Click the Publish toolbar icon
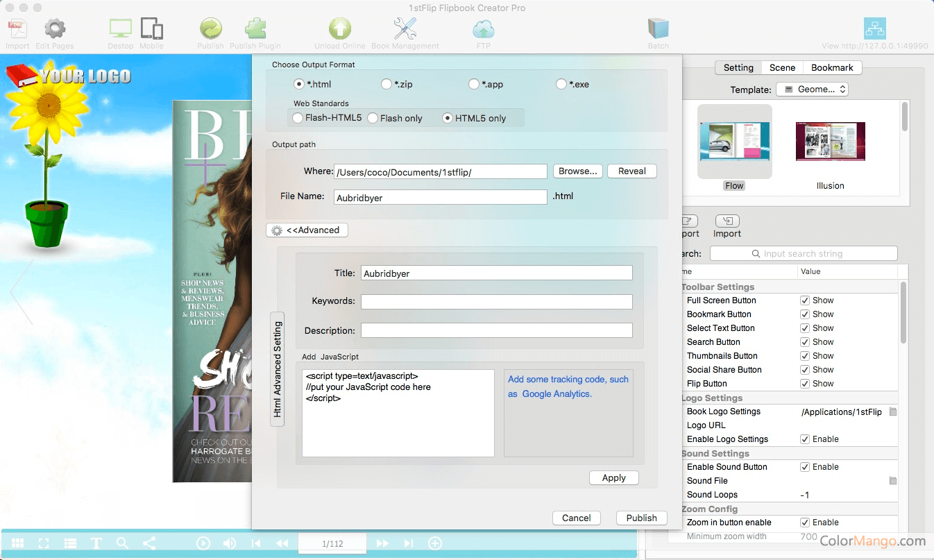The height and width of the screenshot is (560, 934). coord(210,29)
